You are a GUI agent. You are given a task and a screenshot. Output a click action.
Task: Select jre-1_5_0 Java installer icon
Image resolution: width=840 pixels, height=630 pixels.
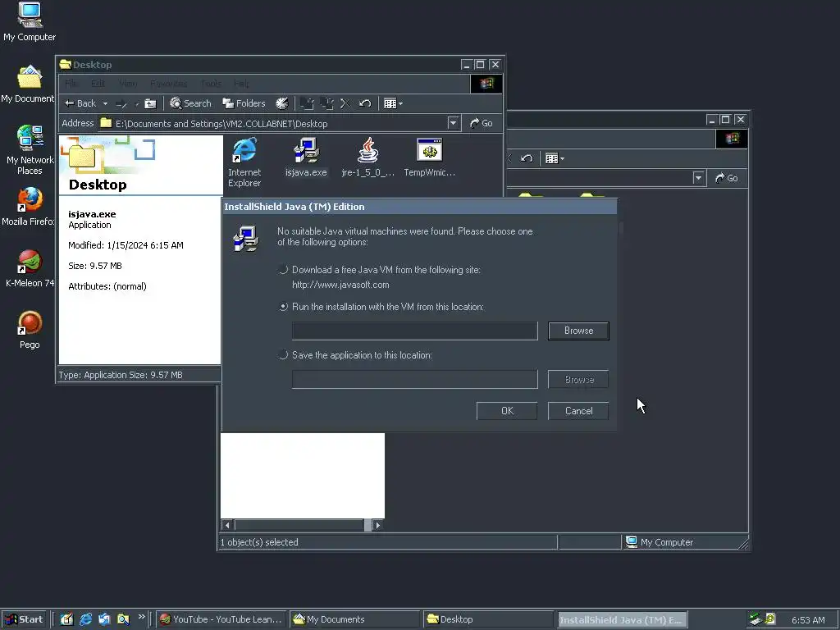click(368, 157)
